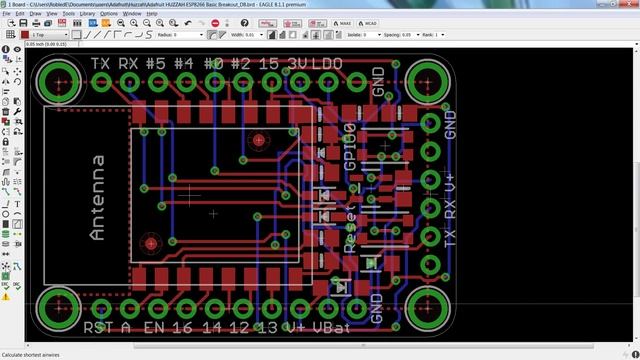Click the vertical scrollbar beside canvas
This screenshot has width=640, height=360.
click(x=637, y=229)
